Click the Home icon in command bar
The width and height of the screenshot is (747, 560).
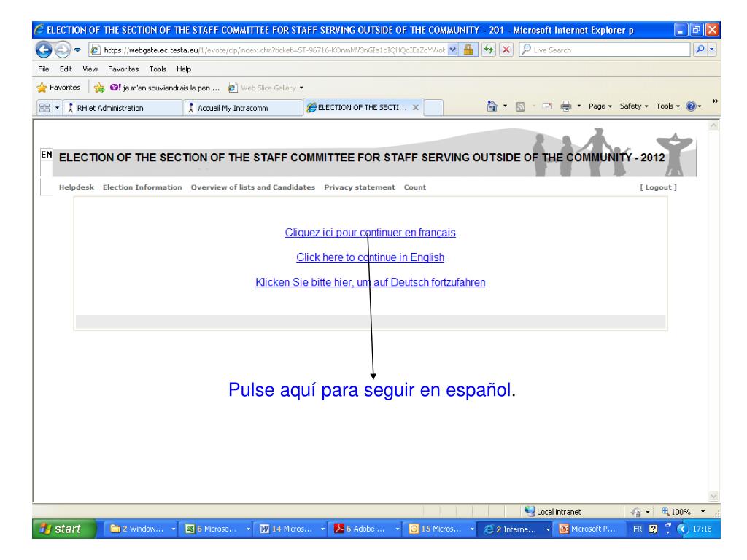coord(492,106)
